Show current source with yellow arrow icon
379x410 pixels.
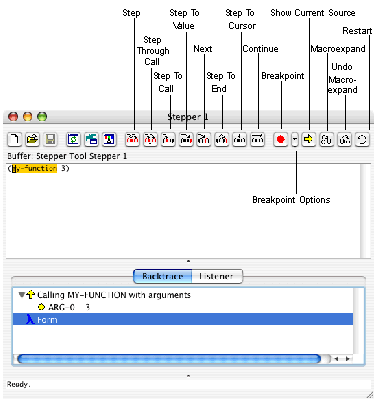(x=309, y=139)
